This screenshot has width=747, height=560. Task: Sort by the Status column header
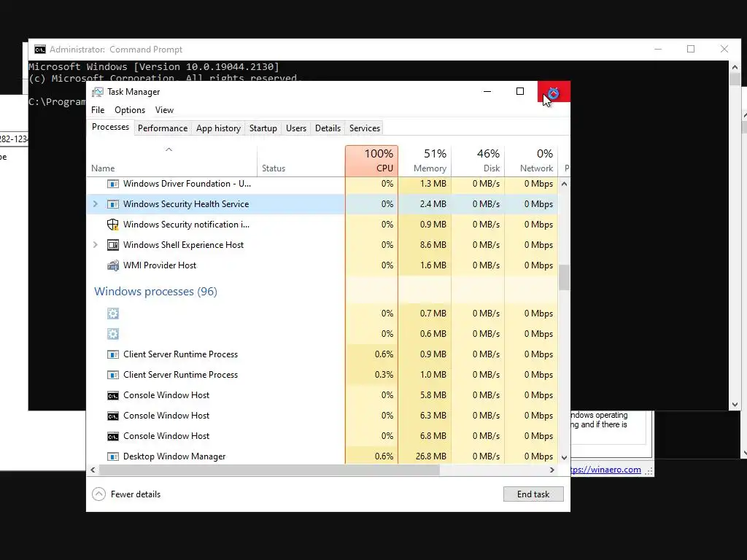(301, 161)
